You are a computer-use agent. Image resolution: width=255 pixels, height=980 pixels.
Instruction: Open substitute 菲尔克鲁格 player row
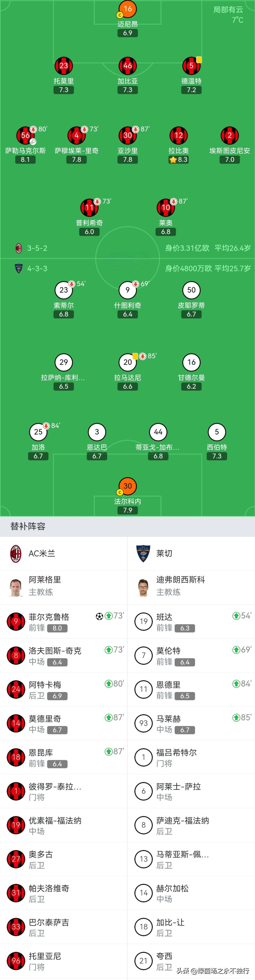[64, 621]
